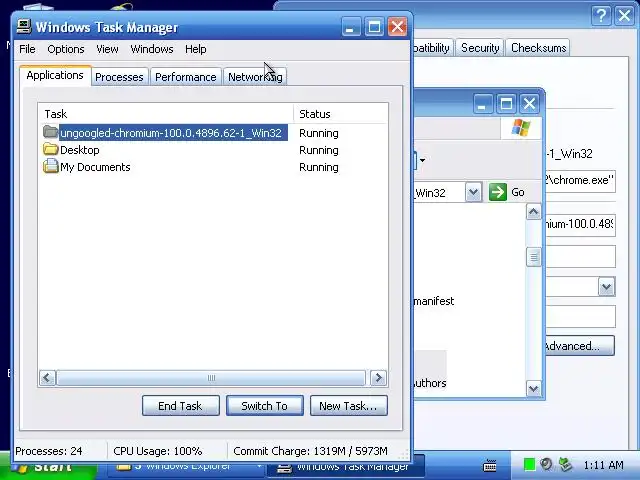Viewport: 640px width, 480px height.
Task: Switch to the Performance tab
Action: pos(186,77)
